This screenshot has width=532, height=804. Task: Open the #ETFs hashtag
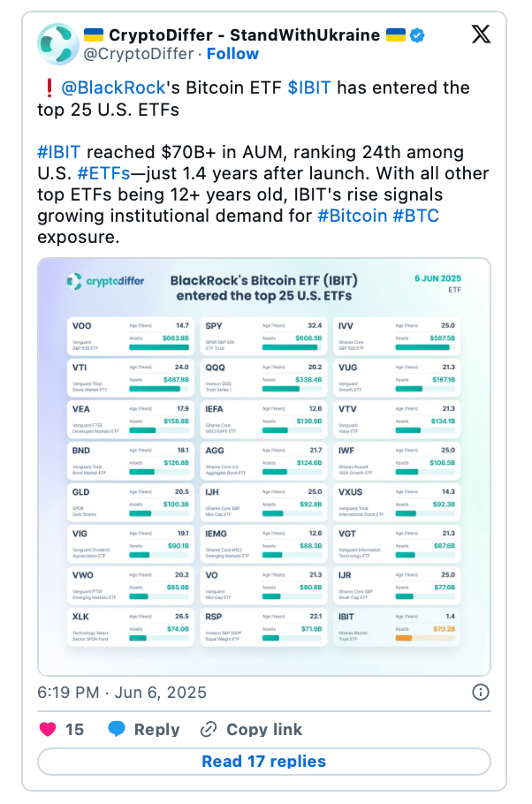point(103,173)
